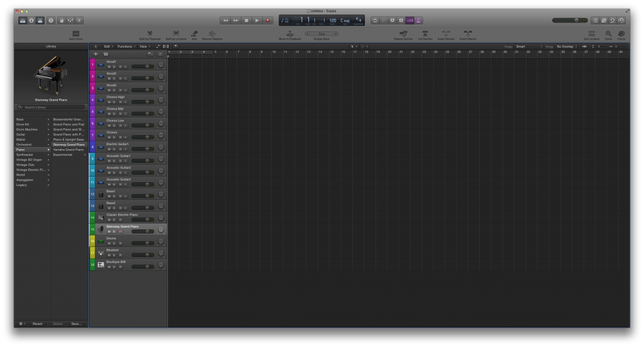Click Bounce Regions toolbar icon
Image resolution: width=644 pixels, height=347 pixels.
click(212, 34)
